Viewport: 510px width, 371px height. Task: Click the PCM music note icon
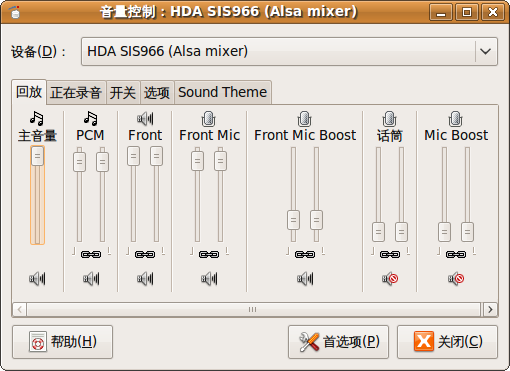point(91,118)
